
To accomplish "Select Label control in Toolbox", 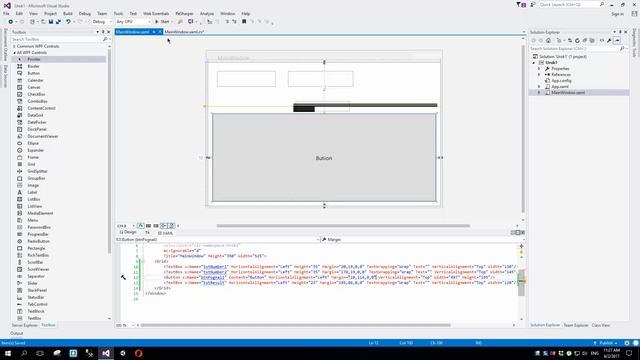I will pos(32,192).
